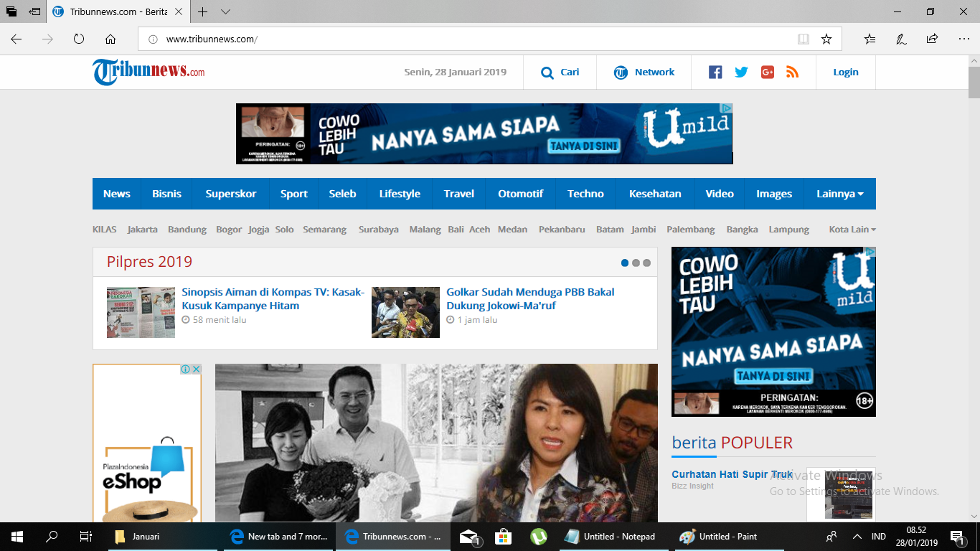Open the Otomotif section
The width and height of the screenshot is (980, 551).
click(520, 194)
